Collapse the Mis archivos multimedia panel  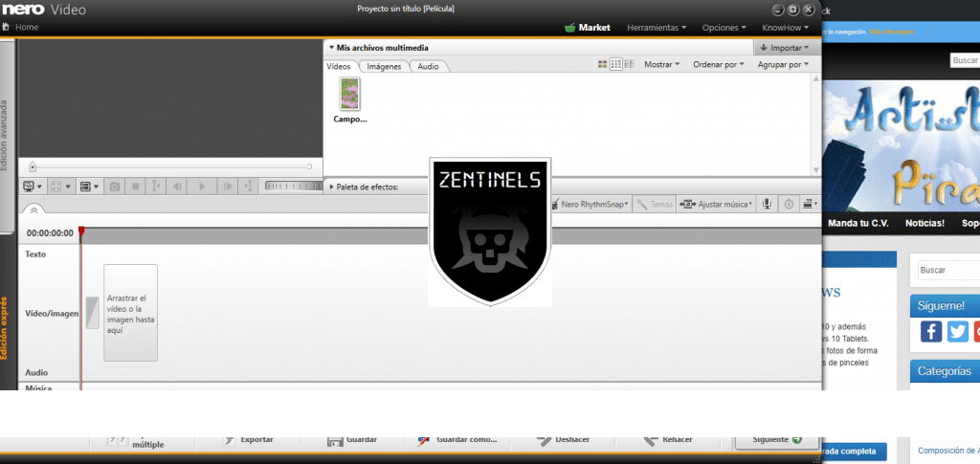click(332, 48)
